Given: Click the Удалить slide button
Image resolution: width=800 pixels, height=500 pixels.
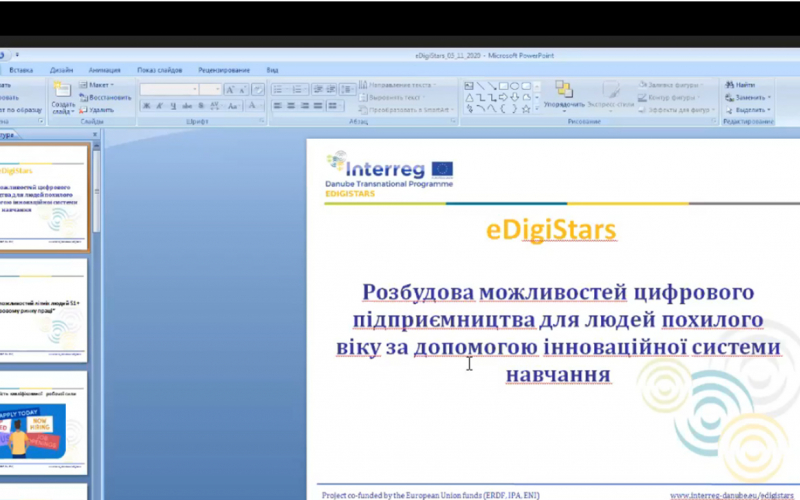Looking at the screenshot, I should click(x=97, y=110).
